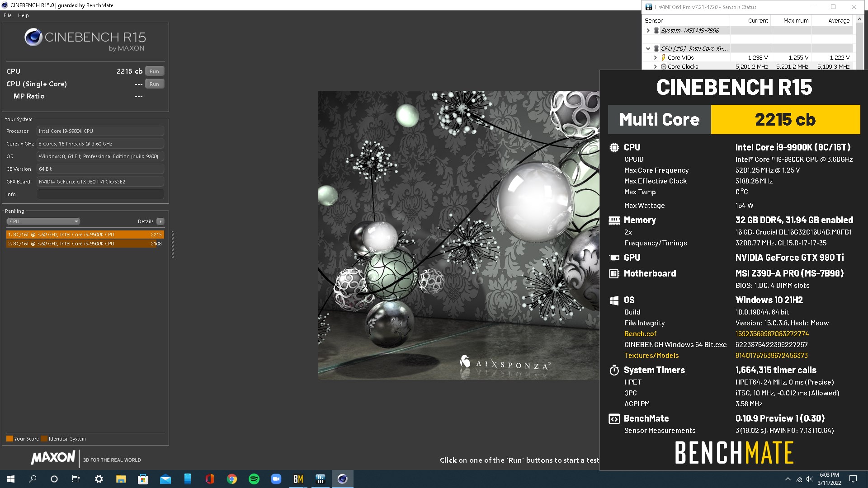Click the System Timers stopwatch icon
The width and height of the screenshot is (868, 488).
(x=614, y=371)
